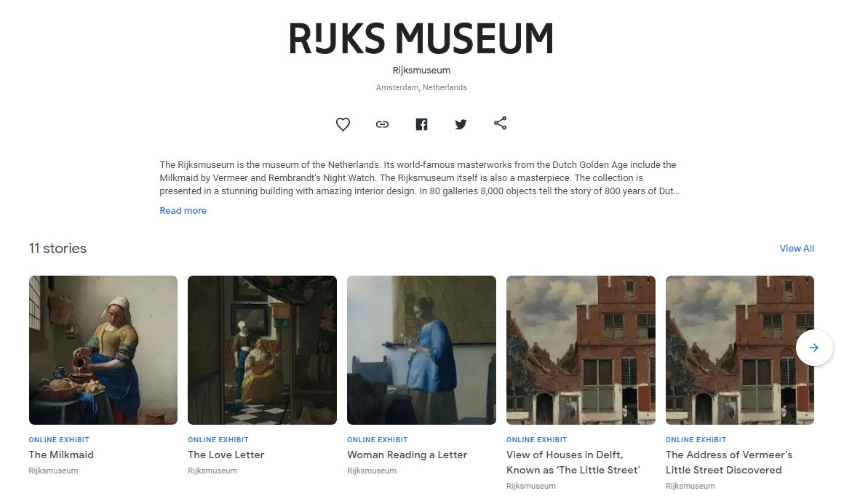
Task: Open 'View of Houses in Delft' title
Action: pos(573,462)
